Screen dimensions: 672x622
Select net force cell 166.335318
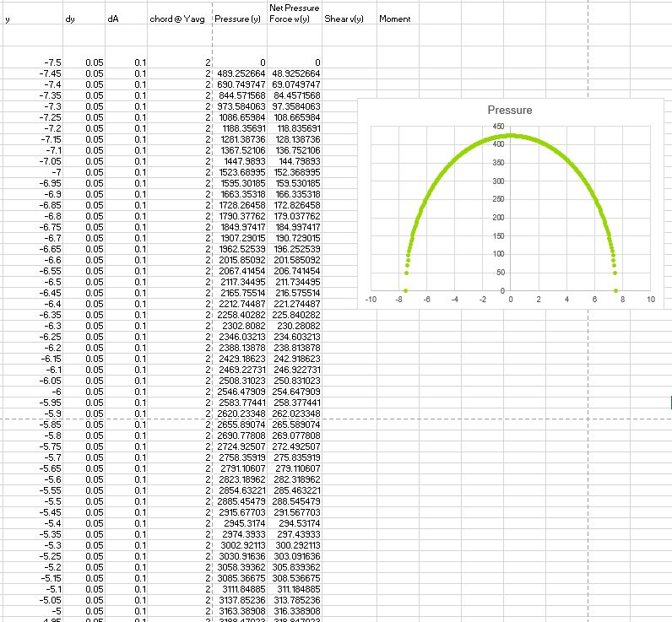tap(295, 194)
